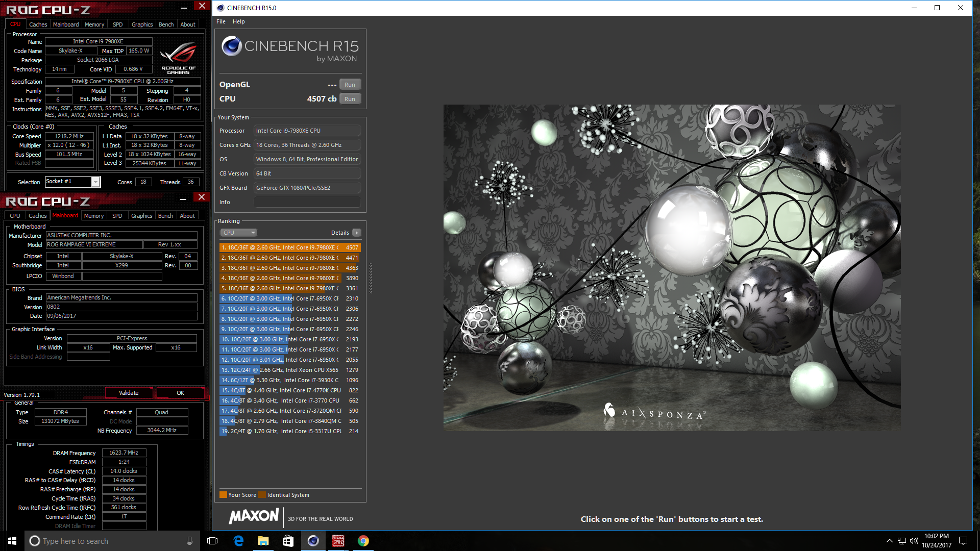Click Model field ROG RAMPAGE VI EXTREME
This screenshot has height=551, width=980.
[93, 244]
